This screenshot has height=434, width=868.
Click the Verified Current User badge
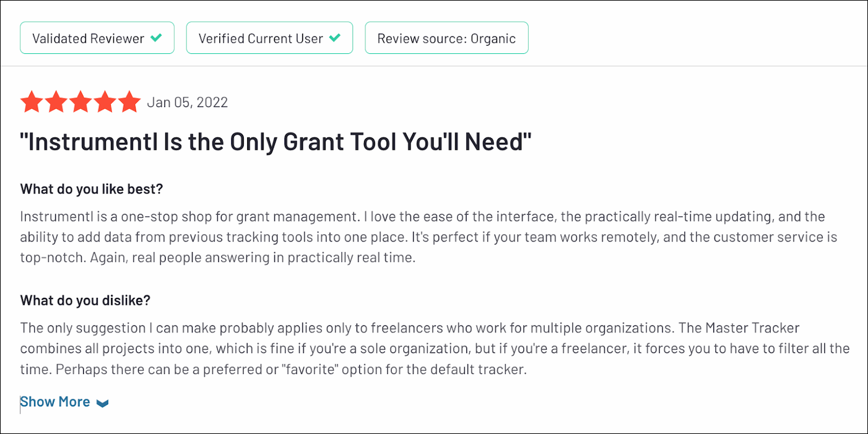click(269, 38)
